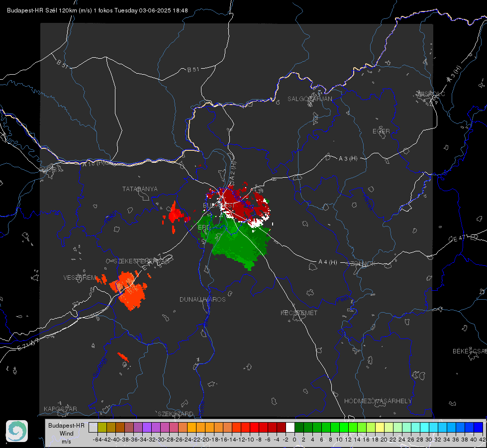
Task: Click the SZEKSZARD city label
Action: pyautogui.click(x=176, y=414)
